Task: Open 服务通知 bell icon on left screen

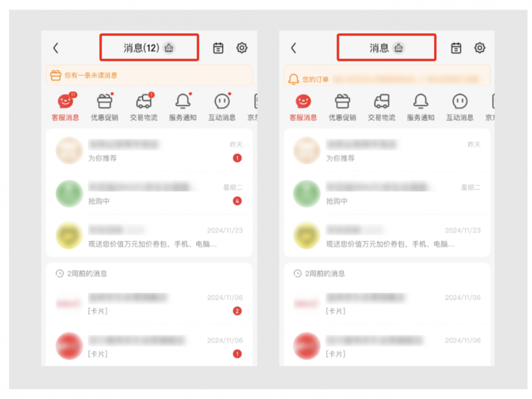Action: tap(183, 107)
